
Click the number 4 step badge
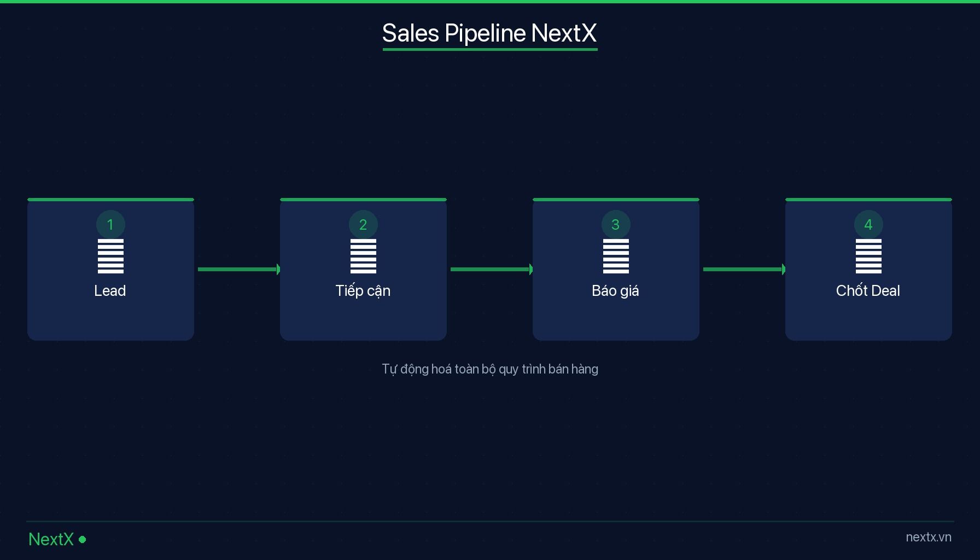pos(868,224)
